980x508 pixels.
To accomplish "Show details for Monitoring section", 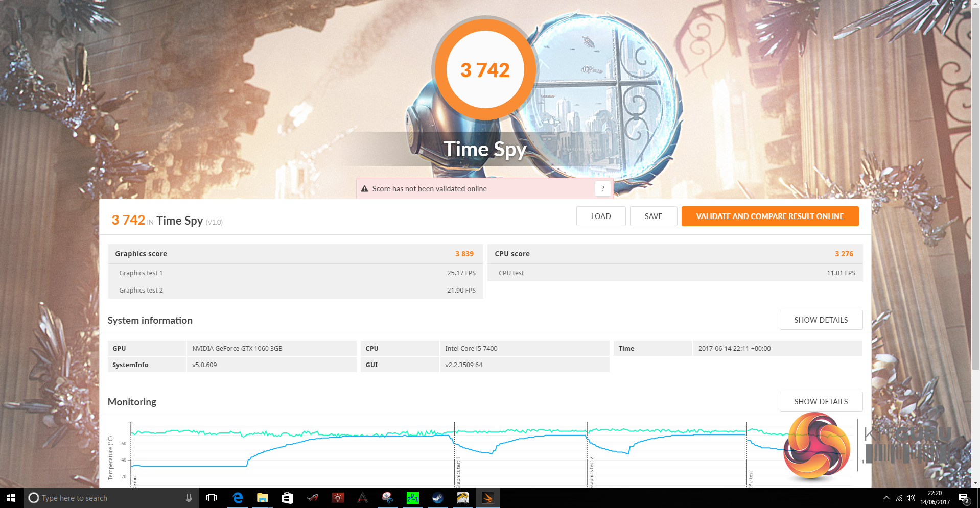I will tap(821, 401).
